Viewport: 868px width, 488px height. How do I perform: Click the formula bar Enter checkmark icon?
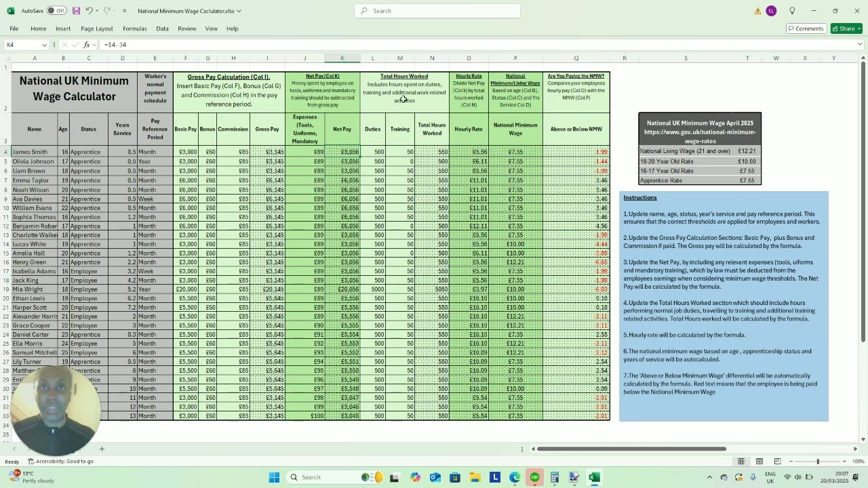(75, 45)
